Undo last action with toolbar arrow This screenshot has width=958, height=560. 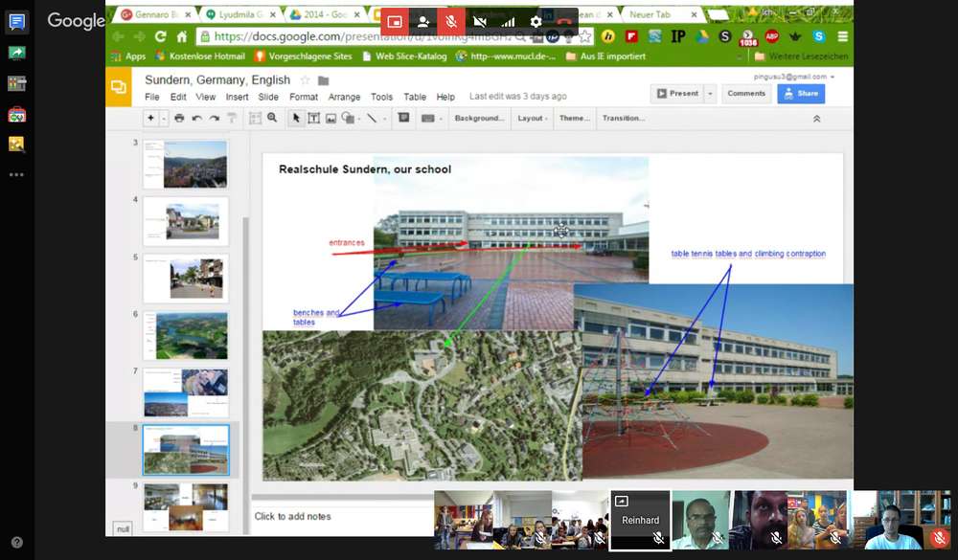click(x=196, y=119)
